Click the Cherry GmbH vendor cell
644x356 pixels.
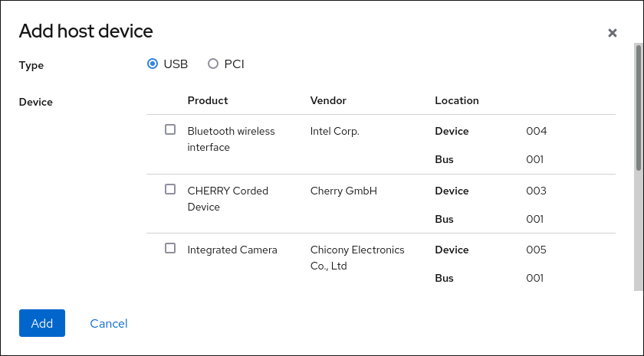[343, 191]
